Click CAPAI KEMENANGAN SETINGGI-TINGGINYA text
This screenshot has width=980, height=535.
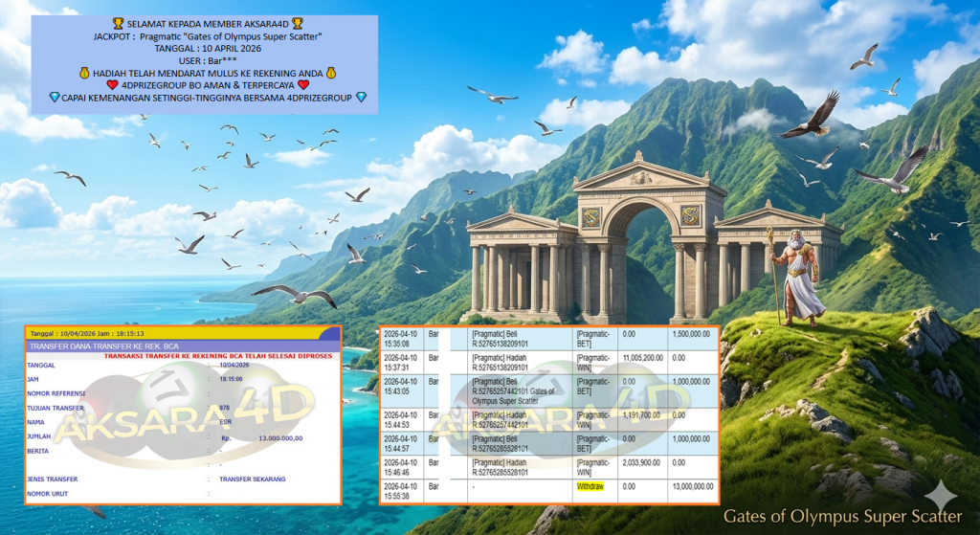coord(208,98)
